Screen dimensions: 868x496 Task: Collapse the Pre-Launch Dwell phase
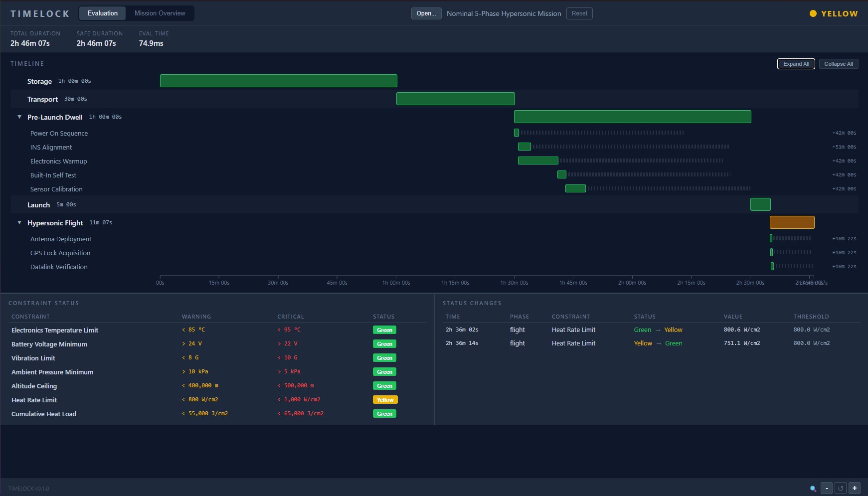pos(19,117)
